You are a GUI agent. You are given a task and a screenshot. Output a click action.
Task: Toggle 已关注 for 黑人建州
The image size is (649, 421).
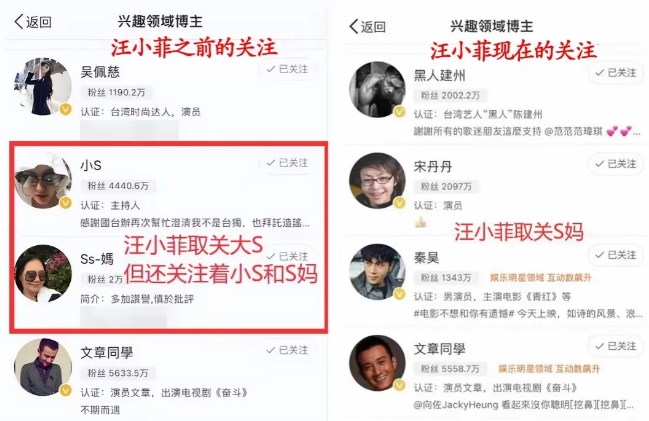click(616, 73)
